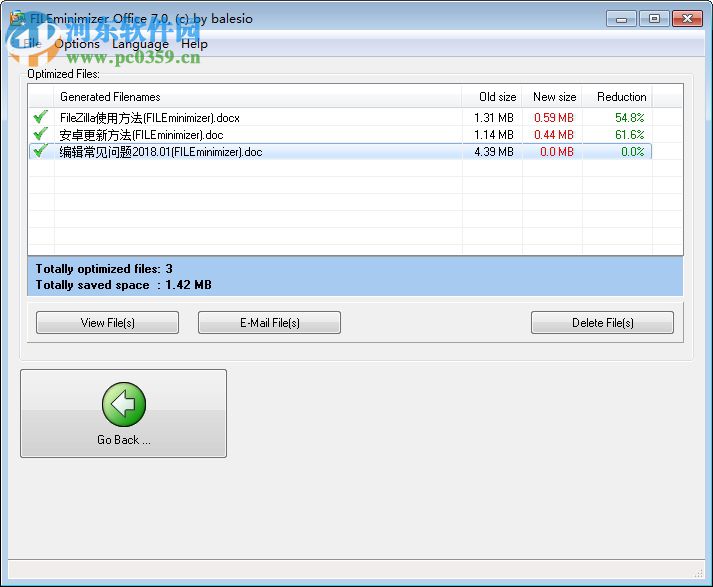The width and height of the screenshot is (713, 587).
Task: Sort by Reduction column header
Action: click(617, 96)
